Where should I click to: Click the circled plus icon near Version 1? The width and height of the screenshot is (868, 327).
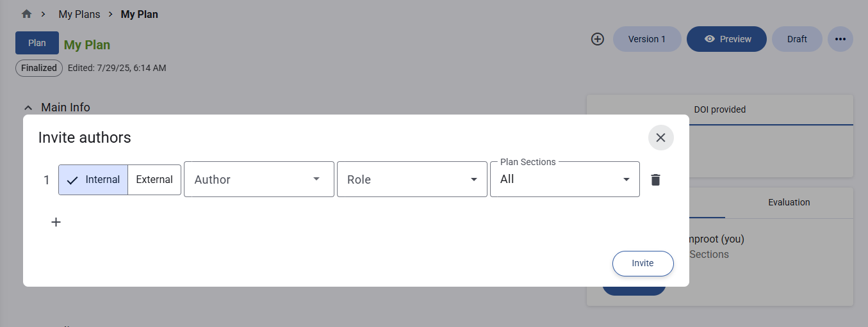tap(597, 39)
